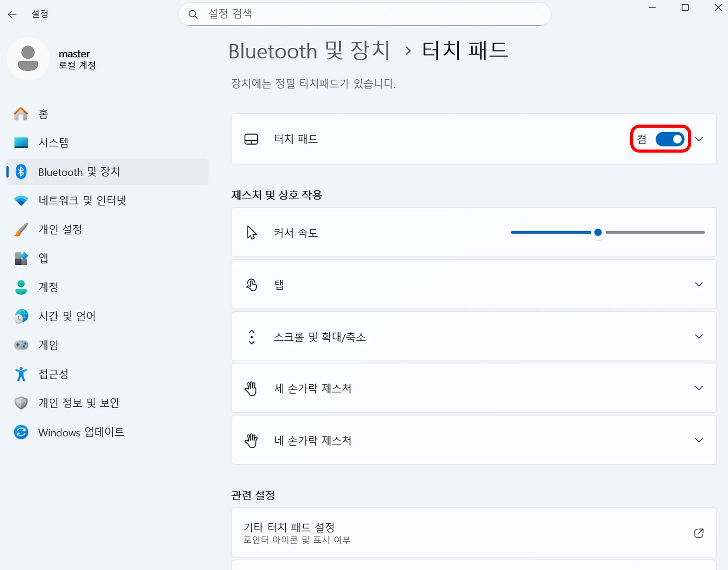Select the Personalization brush icon
The image size is (728, 570).
(21, 229)
